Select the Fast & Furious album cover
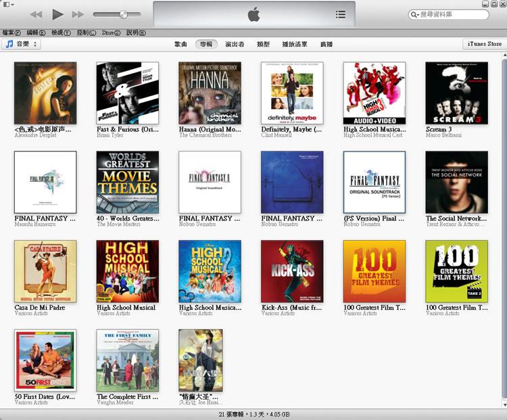The image size is (507, 420). tap(128, 93)
